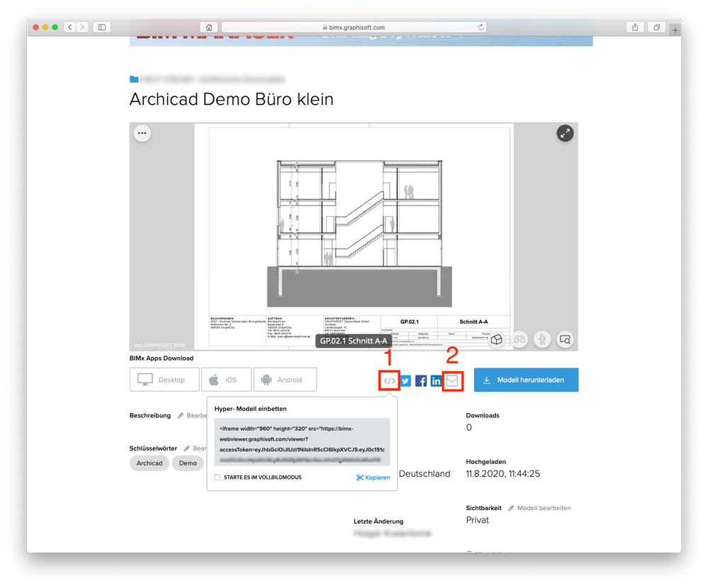Edit keywords with pencil icon
708x588 pixels.
click(187, 448)
